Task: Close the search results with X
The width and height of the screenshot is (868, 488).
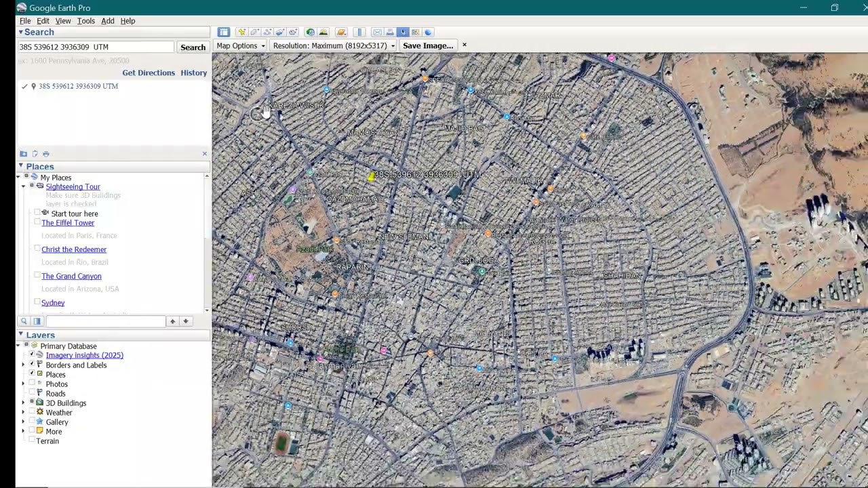Action: [x=204, y=154]
